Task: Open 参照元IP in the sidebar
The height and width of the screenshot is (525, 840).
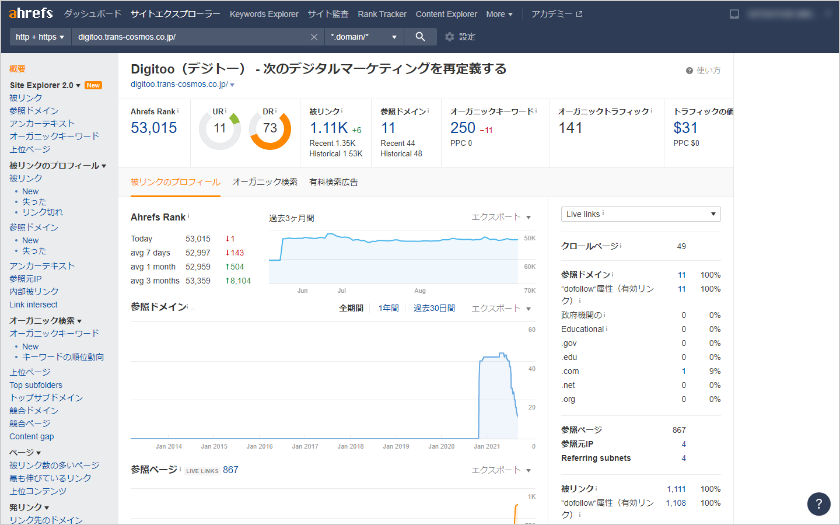Action: [25, 279]
